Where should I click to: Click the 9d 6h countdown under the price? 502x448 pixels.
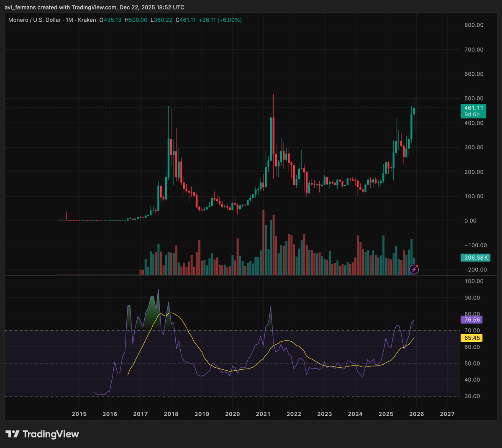click(x=473, y=114)
